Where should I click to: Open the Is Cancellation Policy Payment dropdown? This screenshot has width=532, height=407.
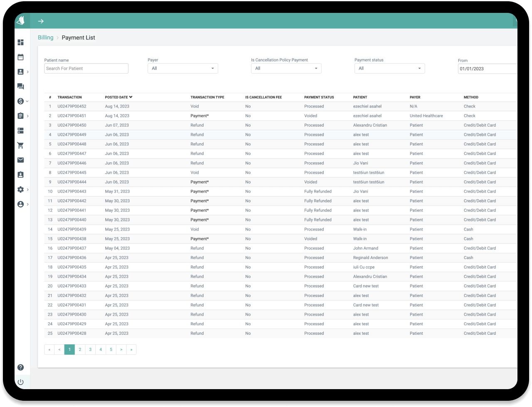click(x=286, y=69)
